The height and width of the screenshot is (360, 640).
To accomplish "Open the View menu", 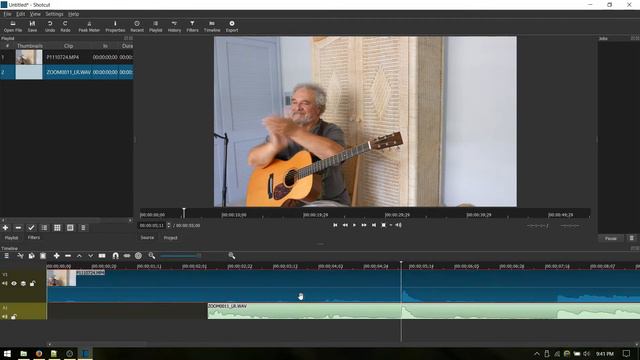I will coord(35,14).
